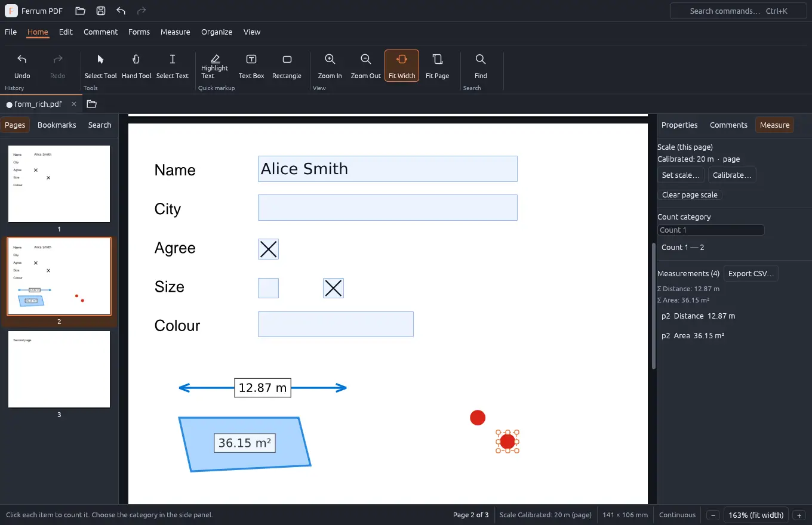Open the 163% (fit width) zoom selector
This screenshot has width=812, height=525.
756,515
